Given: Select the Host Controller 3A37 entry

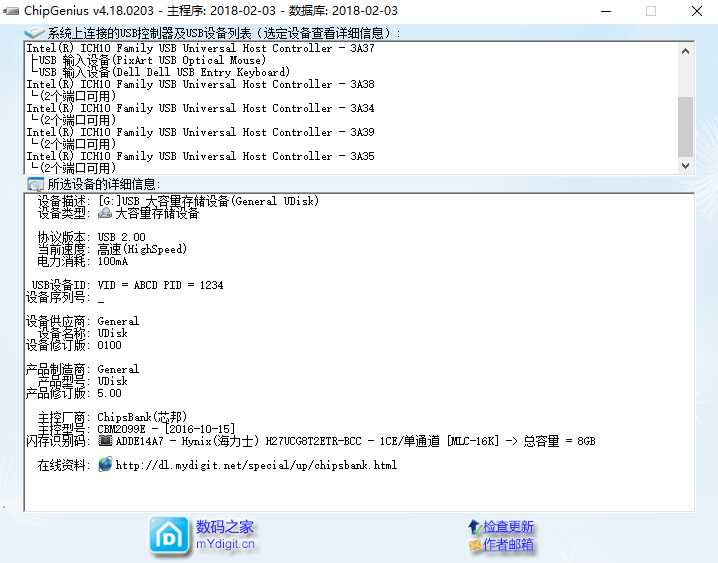Looking at the screenshot, I should click(200, 48).
